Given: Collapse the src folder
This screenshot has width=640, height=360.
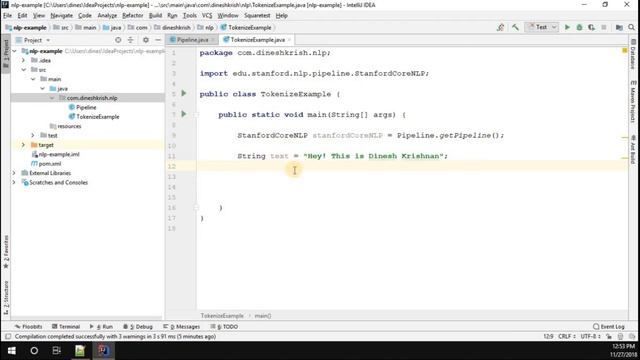Looking at the screenshot, I should click(x=24, y=70).
